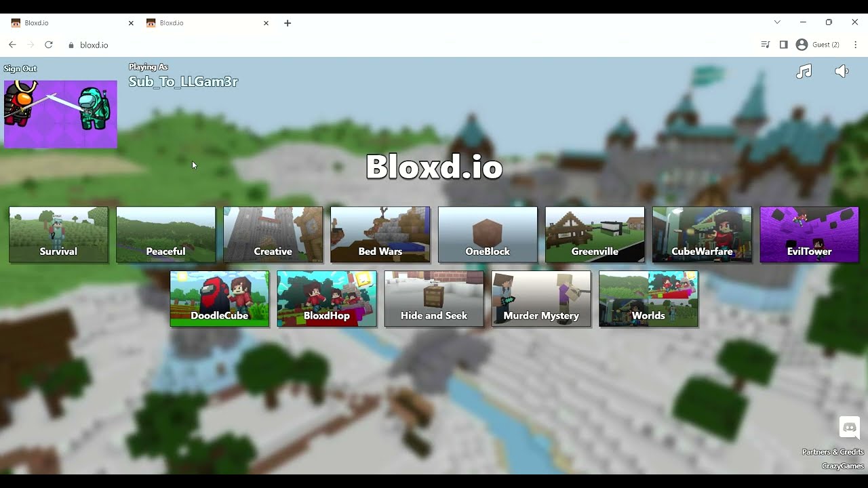Select the Peaceful game mode
Image resolution: width=868 pixels, height=488 pixels.
click(x=165, y=235)
